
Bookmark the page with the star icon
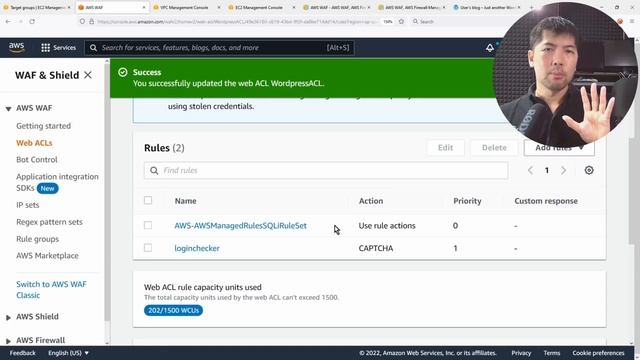click(x=401, y=21)
